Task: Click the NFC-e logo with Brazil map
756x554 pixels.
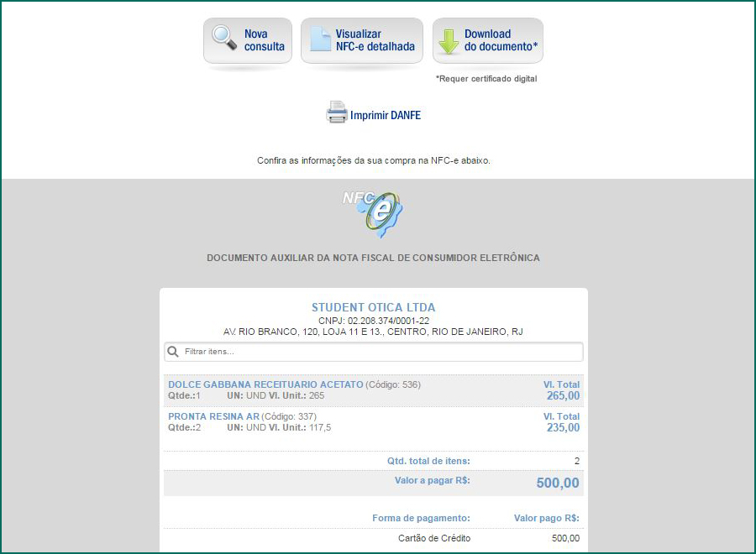Action: tap(373, 214)
